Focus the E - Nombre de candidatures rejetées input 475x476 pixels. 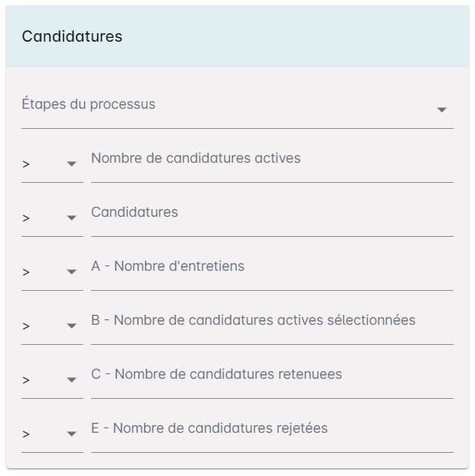pos(272,434)
